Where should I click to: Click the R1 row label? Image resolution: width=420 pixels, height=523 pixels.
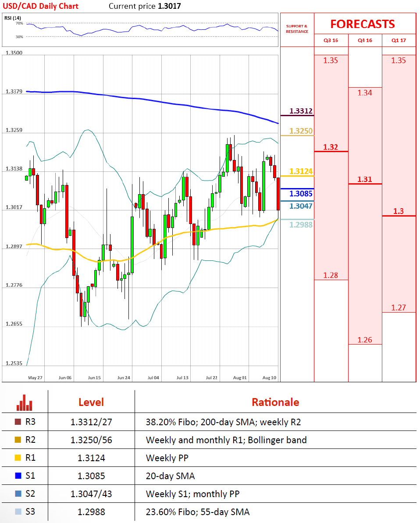tap(30, 458)
